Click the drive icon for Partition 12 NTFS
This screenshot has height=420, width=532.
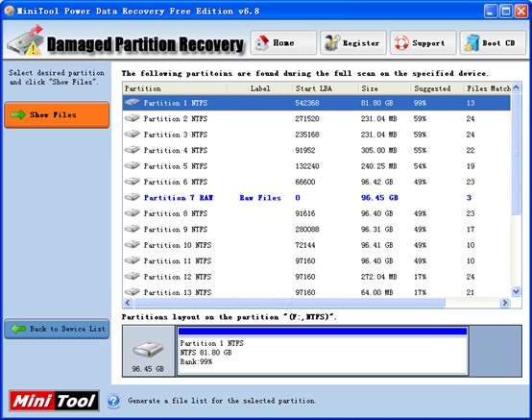132,276
